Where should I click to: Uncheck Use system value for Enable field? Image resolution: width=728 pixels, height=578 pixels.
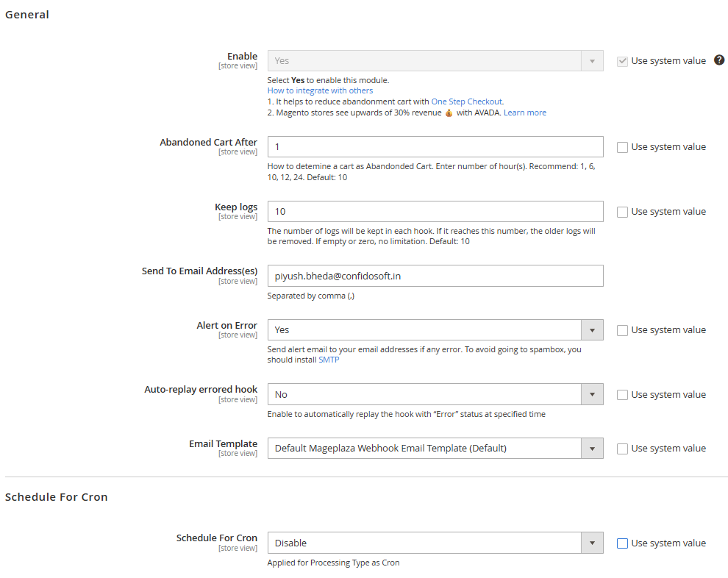click(x=622, y=61)
